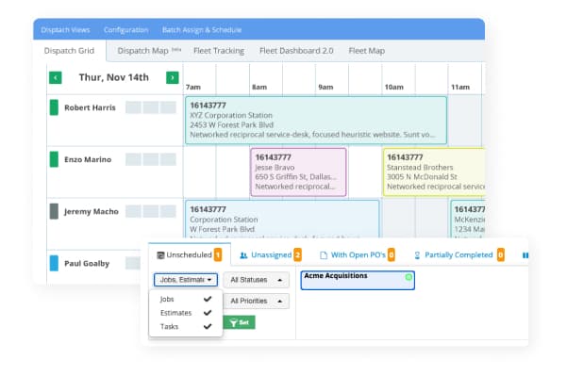The image size is (567, 392).
Task: Uncheck the Jobs option
Action: point(207,299)
